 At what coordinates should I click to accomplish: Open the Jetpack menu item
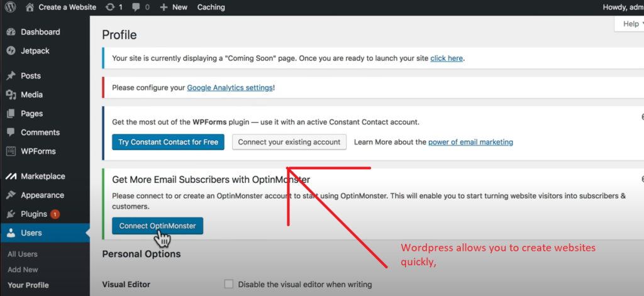35,51
